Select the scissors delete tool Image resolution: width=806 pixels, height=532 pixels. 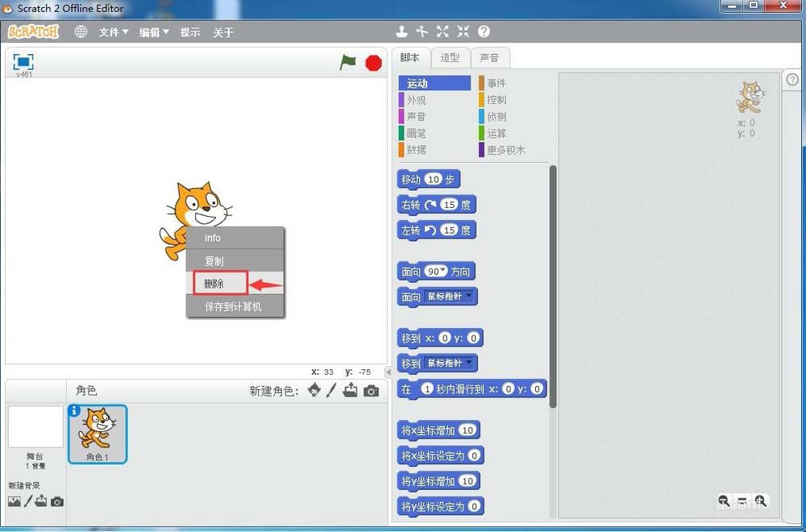pyautogui.click(x=422, y=31)
